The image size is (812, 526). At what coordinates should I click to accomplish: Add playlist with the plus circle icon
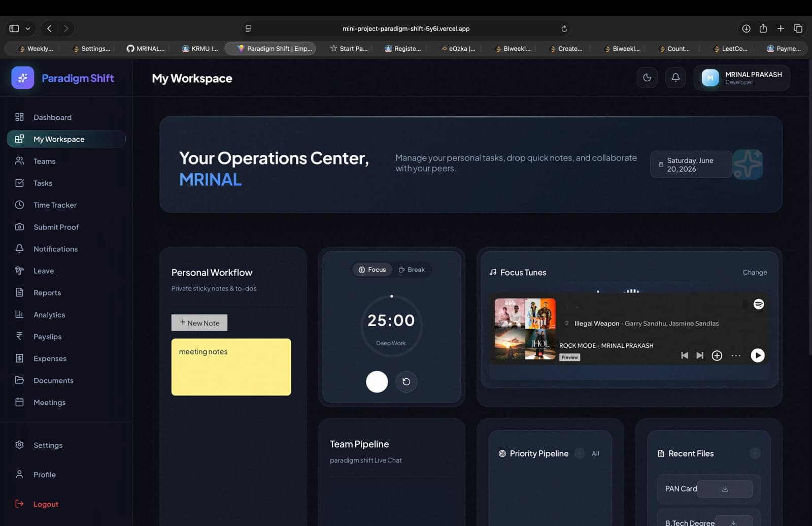(x=717, y=355)
